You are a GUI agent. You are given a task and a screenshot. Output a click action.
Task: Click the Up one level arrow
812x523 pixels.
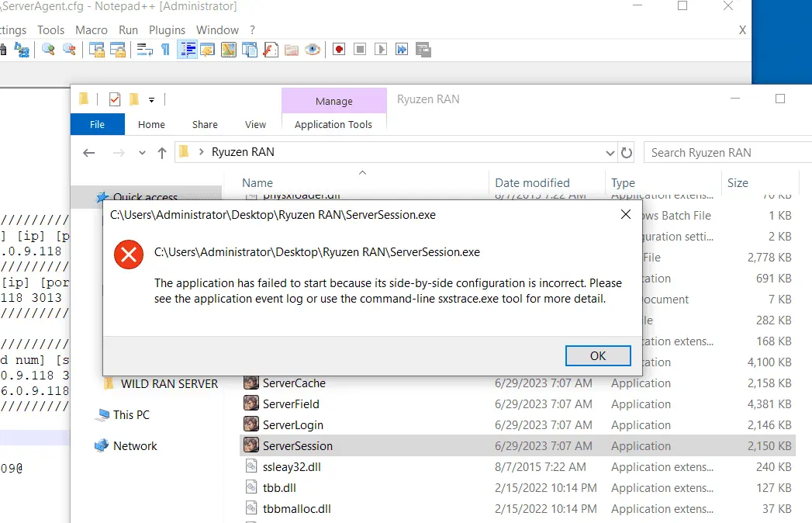tap(162, 152)
